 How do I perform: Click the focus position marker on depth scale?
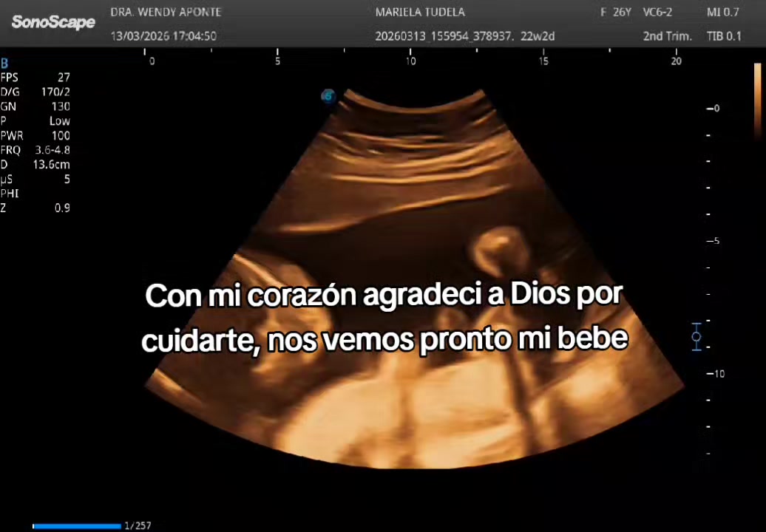click(x=696, y=336)
